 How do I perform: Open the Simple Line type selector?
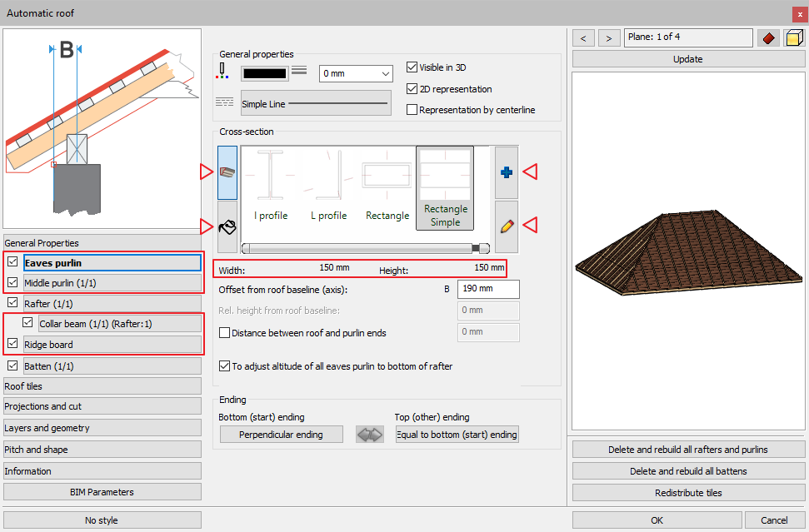click(316, 104)
